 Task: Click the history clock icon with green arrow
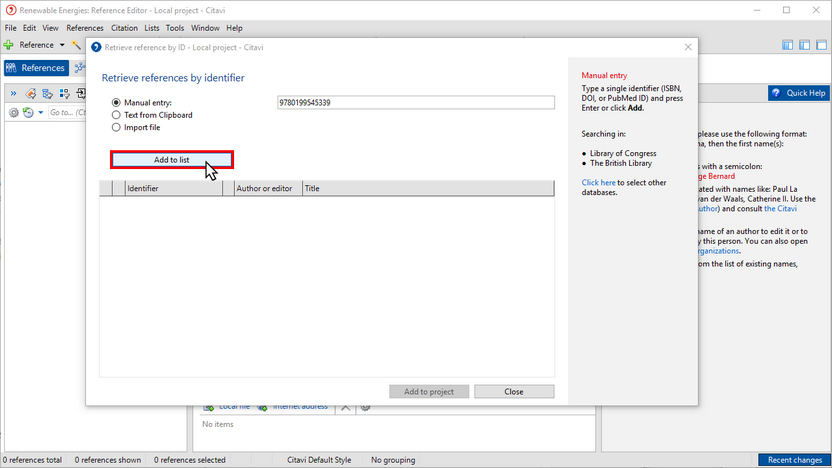point(28,112)
